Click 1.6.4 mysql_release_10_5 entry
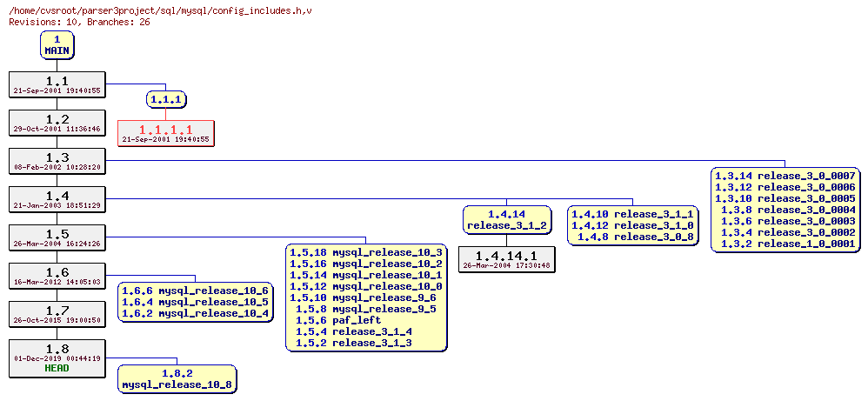This screenshot has height=401, width=868. pos(196,302)
